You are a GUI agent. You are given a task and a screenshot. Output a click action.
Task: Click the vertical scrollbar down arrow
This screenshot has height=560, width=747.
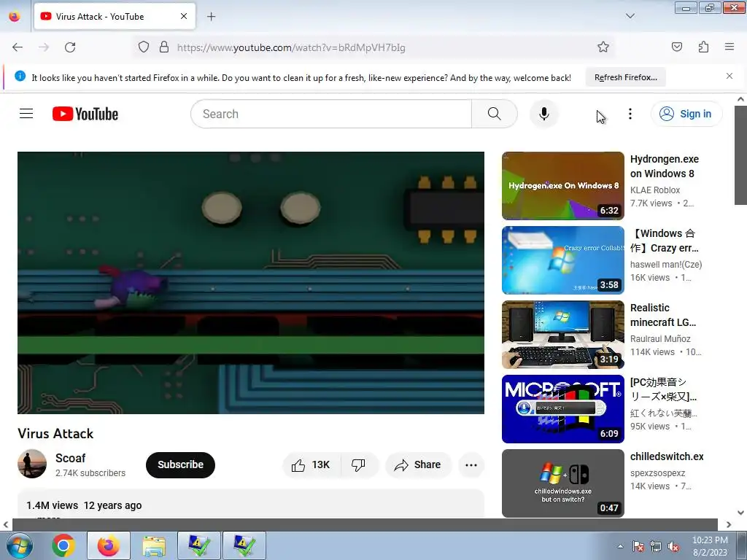pyautogui.click(x=740, y=513)
